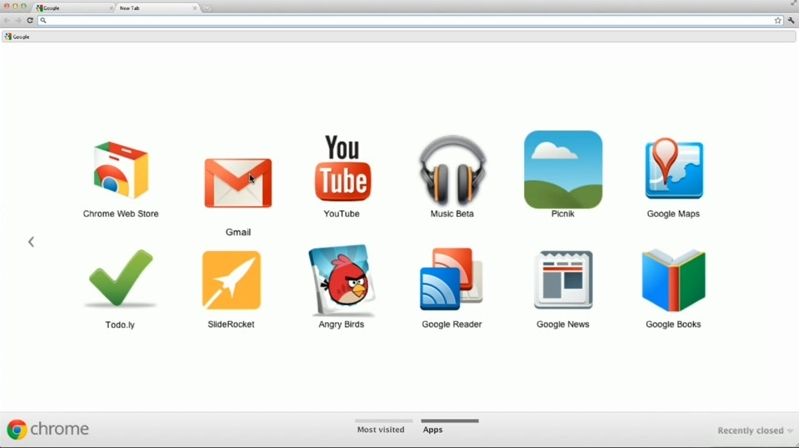Click the Google Maps label
799x448 pixels.
673,214
